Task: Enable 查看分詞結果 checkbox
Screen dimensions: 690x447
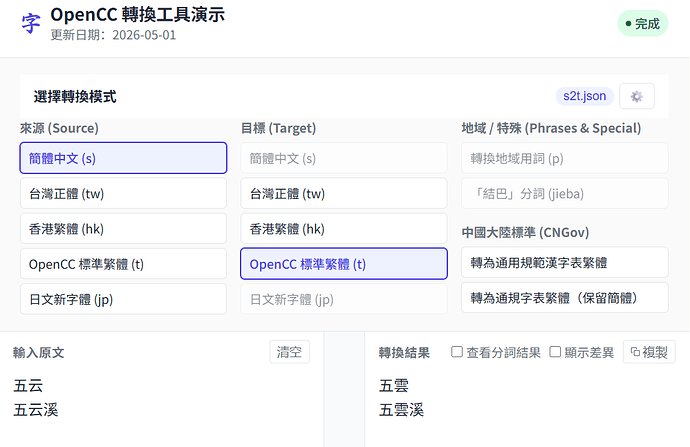Action: click(x=457, y=352)
